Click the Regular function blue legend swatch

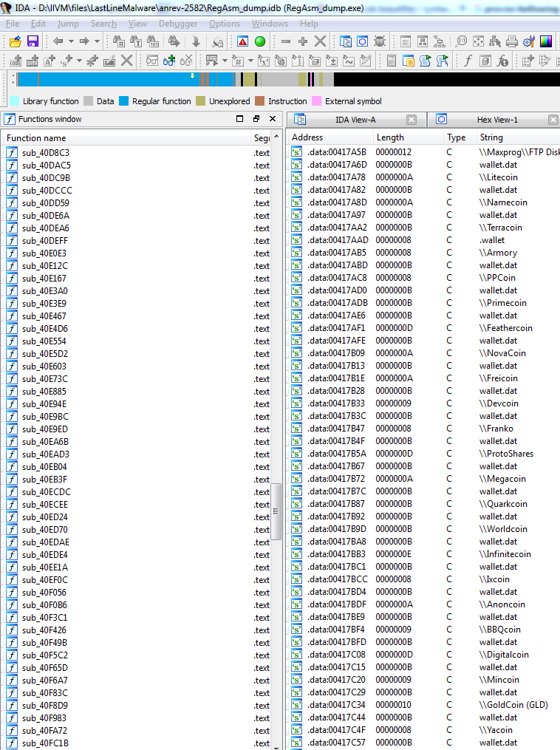pos(124,101)
